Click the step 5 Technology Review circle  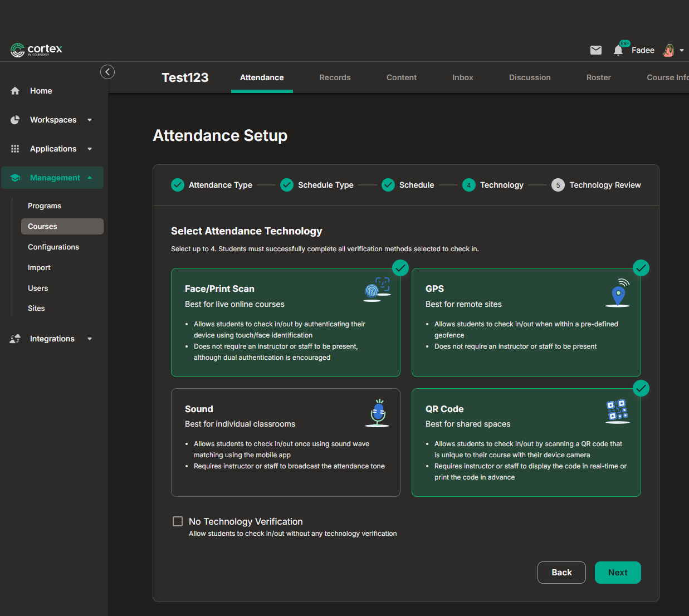[558, 185]
